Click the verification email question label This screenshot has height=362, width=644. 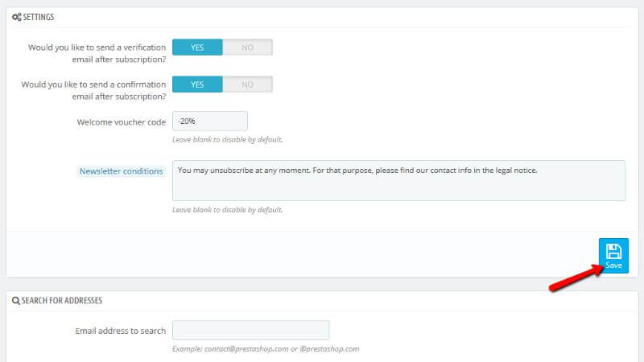pos(97,53)
